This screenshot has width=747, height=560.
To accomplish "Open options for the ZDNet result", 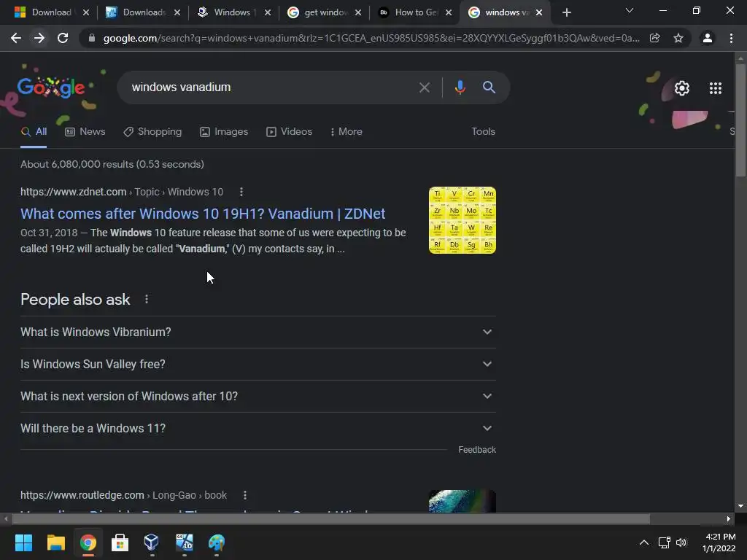I will pyautogui.click(x=241, y=192).
